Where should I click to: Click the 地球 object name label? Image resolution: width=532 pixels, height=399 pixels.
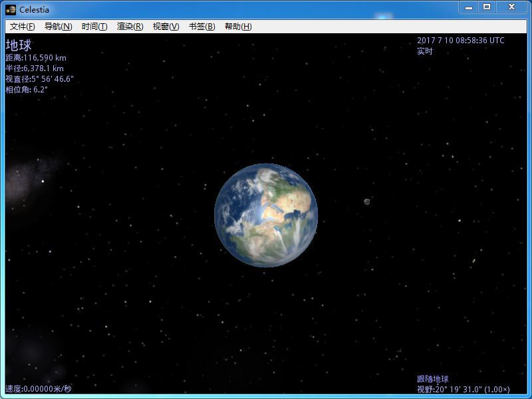tap(18, 45)
